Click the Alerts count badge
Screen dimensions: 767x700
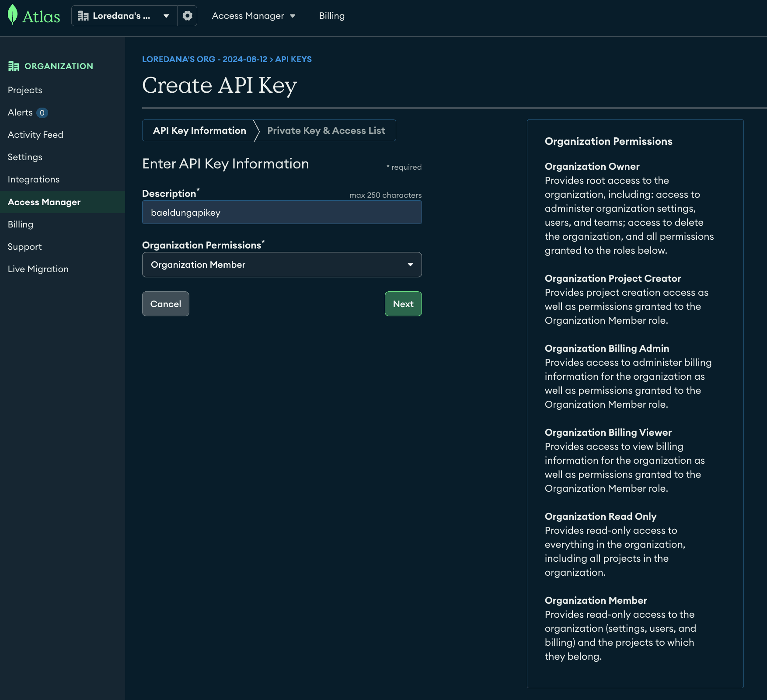42,113
